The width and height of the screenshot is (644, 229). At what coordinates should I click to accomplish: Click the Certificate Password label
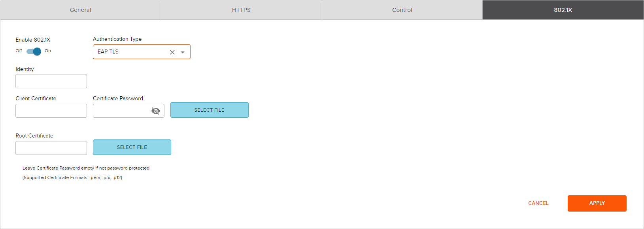click(118, 98)
